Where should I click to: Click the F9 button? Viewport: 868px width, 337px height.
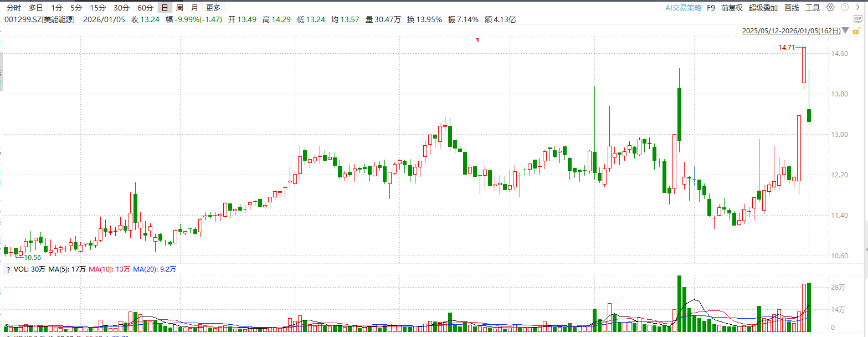pos(711,8)
